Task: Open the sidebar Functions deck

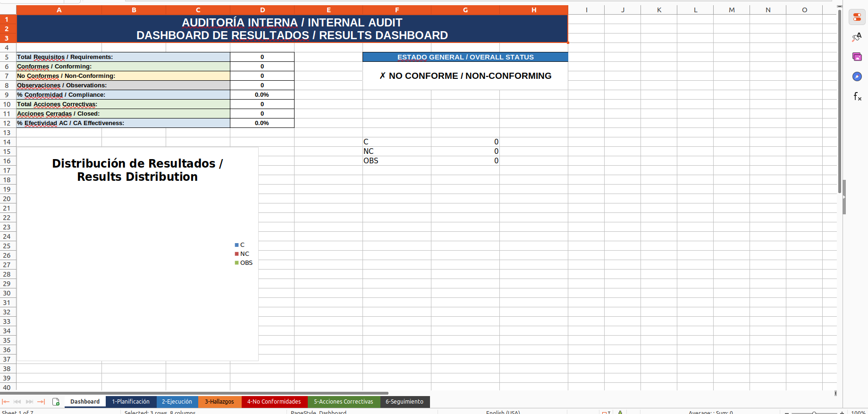Action: 857,96
